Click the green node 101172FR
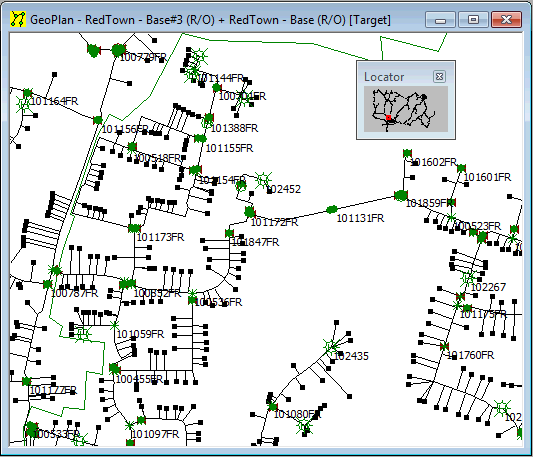 pos(250,213)
